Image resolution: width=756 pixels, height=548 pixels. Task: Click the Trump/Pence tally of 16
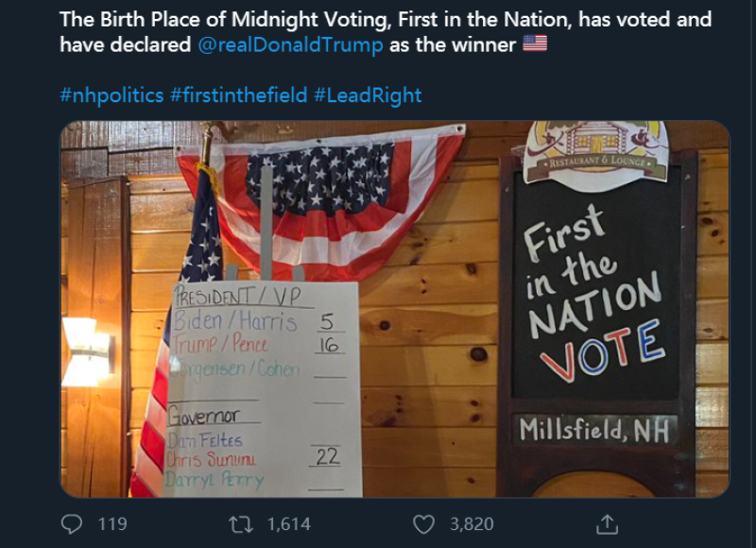coord(329,345)
